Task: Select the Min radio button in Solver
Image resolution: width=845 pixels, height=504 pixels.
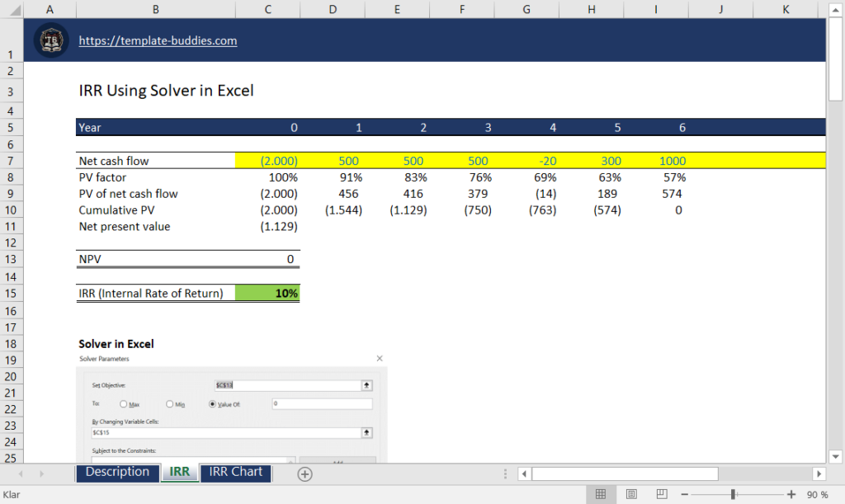Action: coord(168,403)
